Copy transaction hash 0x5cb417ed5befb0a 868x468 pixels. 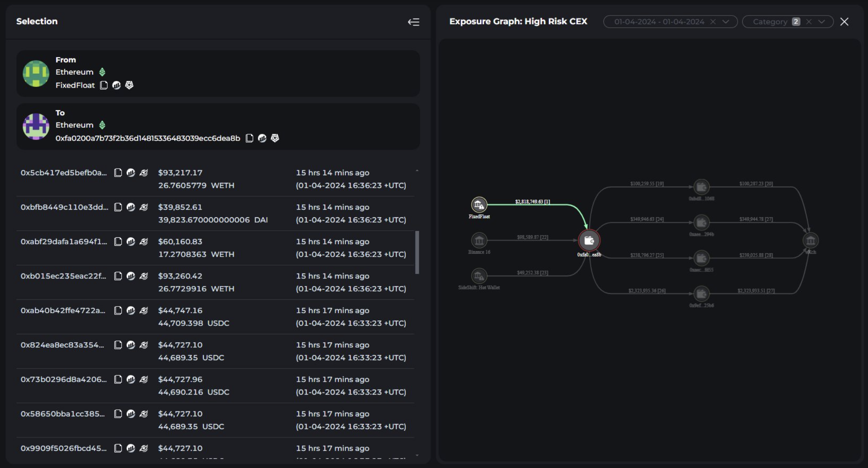(118, 173)
